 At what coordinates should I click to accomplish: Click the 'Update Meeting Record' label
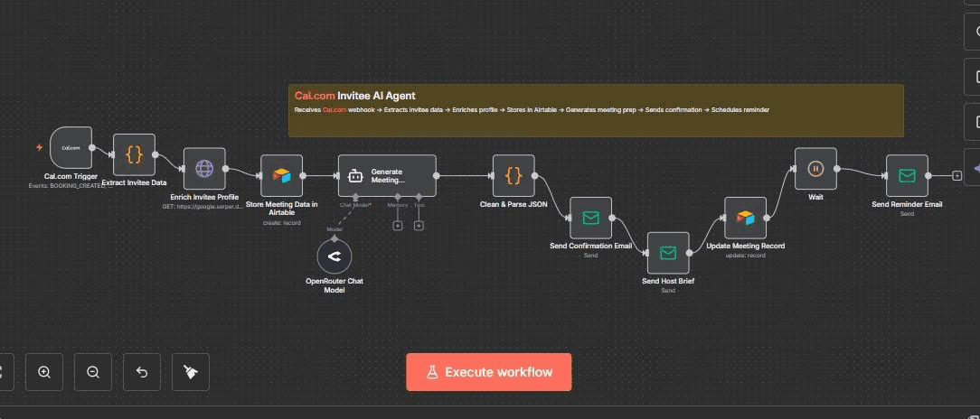point(746,246)
